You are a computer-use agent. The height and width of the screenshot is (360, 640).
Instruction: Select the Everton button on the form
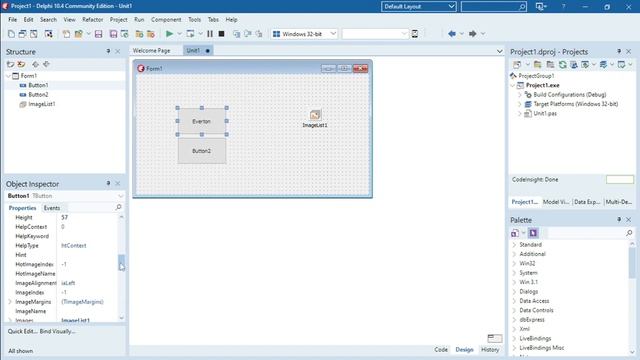click(202, 121)
